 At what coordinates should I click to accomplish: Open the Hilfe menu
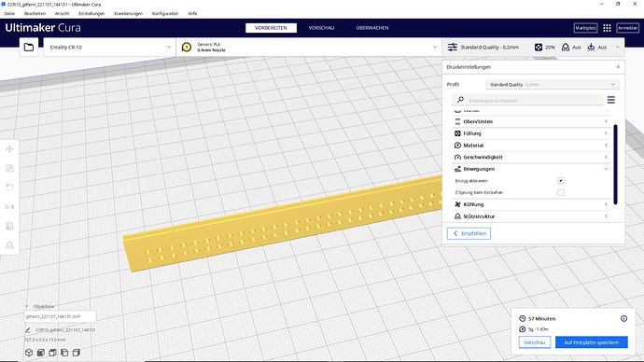[x=192, y=14]
